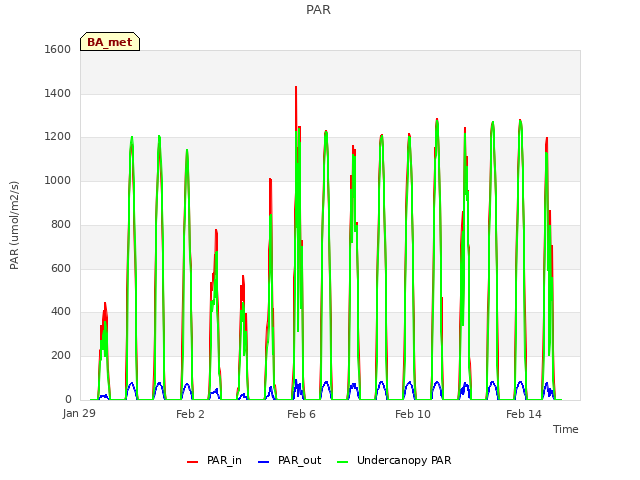Click the BA_met label tag

[110, 42]
